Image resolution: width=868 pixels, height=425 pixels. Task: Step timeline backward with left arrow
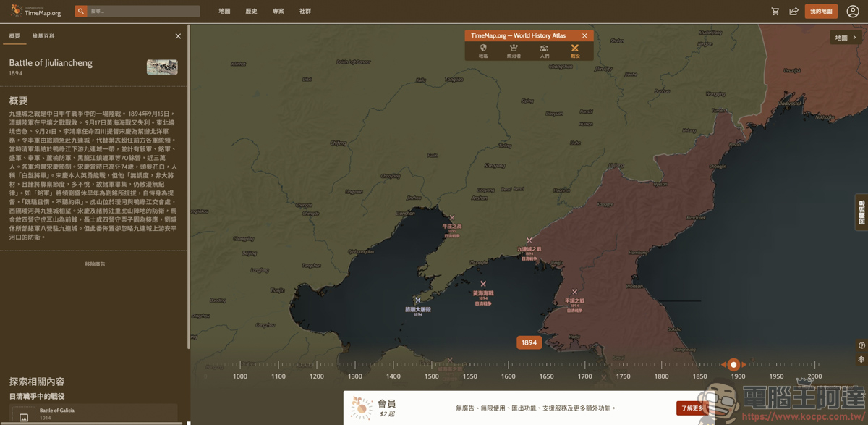(723, 365)
